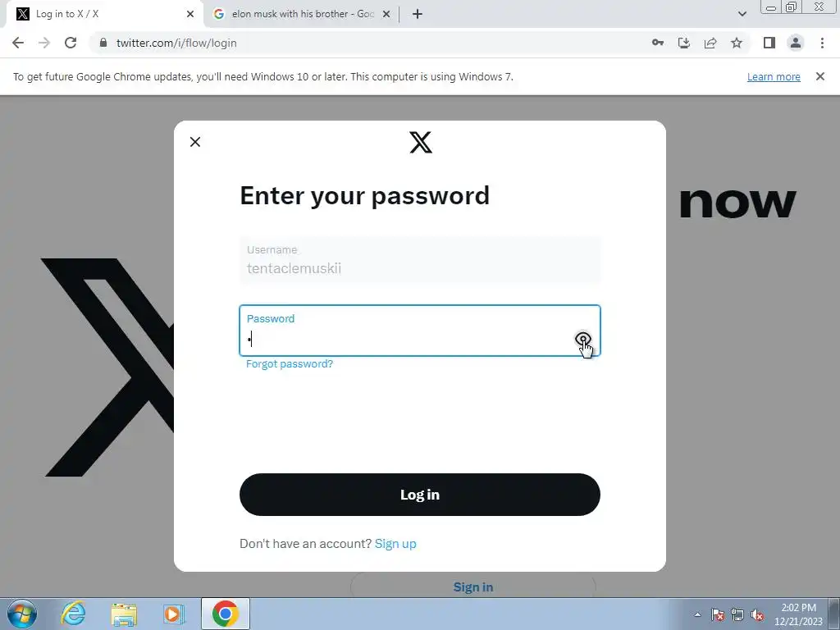This screenshot has height=630, width=840.
Task: Go back to previous page
Action: [x=18, y=43]
